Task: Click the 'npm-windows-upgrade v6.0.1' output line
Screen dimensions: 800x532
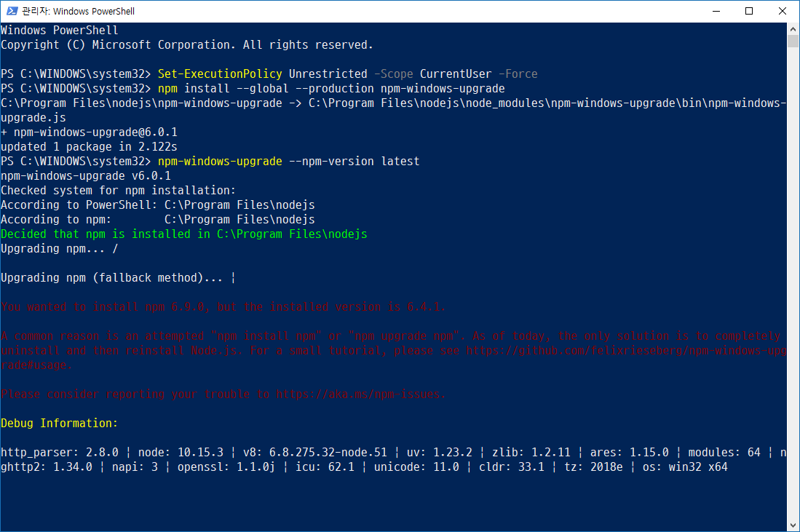Action: pyautogui.click(x=86, y=176)
